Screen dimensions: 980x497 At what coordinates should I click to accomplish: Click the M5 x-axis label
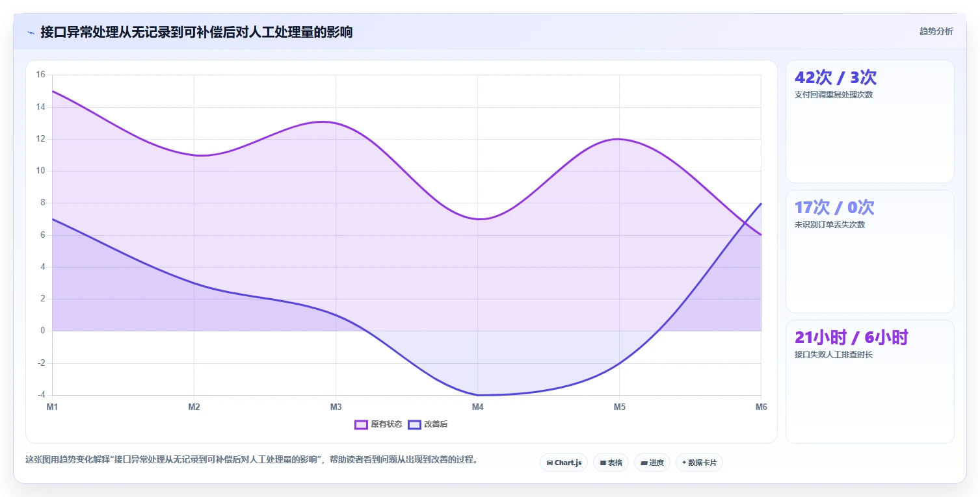[619, 407]
